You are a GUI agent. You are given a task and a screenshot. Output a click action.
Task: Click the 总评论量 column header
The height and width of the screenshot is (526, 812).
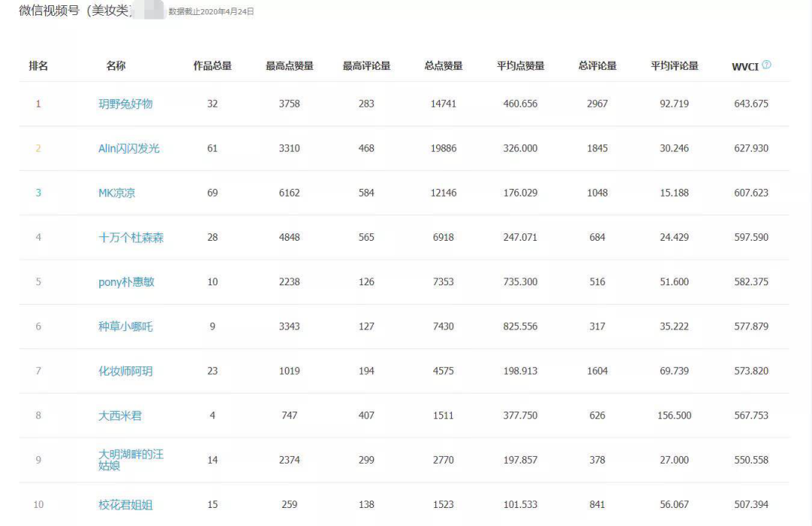597,65
